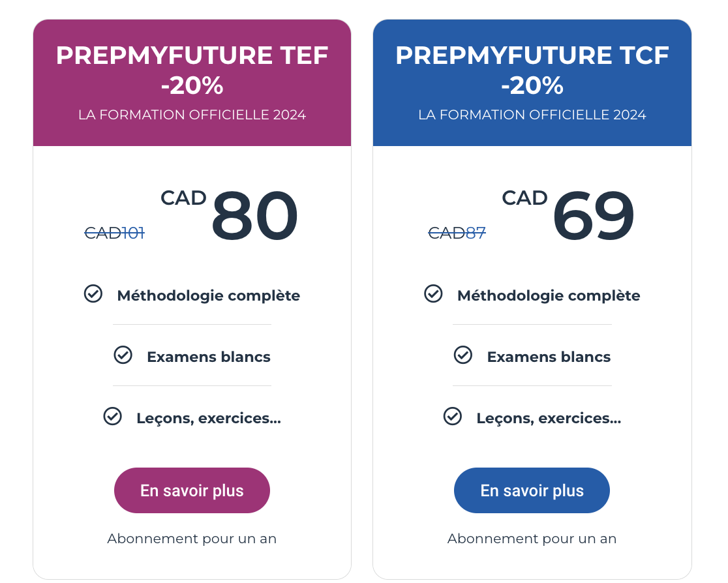The image size is (728, 583).
Task: Click En savoir plus on the TEF card
Action: coord(192,490)
